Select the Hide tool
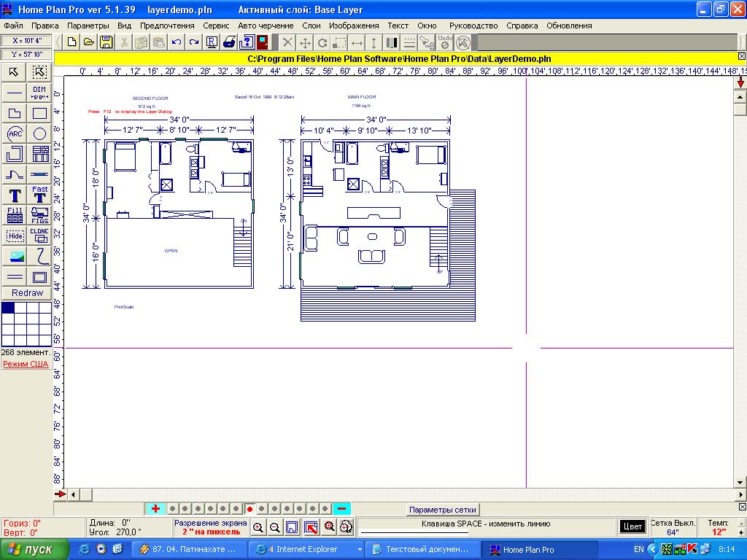747x560 pixels. [15, 236]
